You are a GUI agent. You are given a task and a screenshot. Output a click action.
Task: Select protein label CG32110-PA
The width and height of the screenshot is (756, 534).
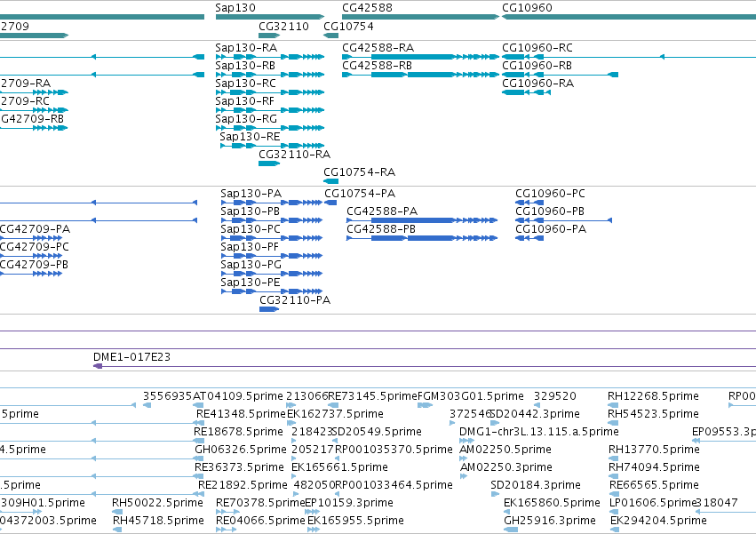tap(295, 300)
